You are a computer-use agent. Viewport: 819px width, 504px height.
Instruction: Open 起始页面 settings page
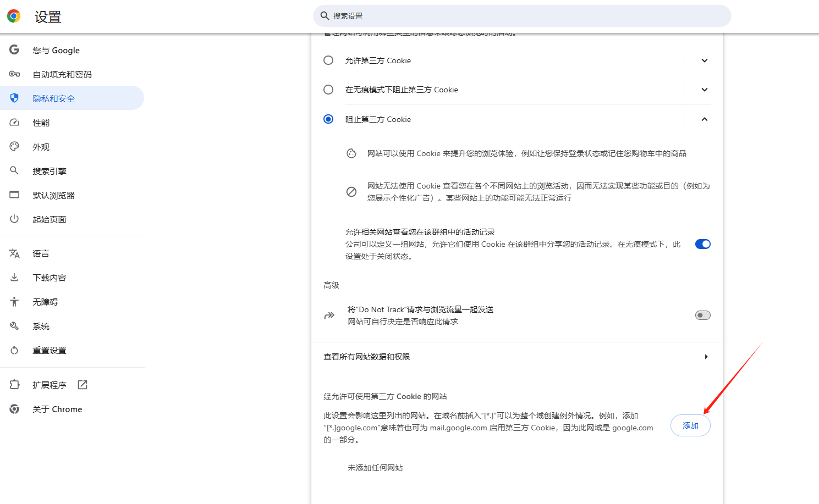point(72,219)
